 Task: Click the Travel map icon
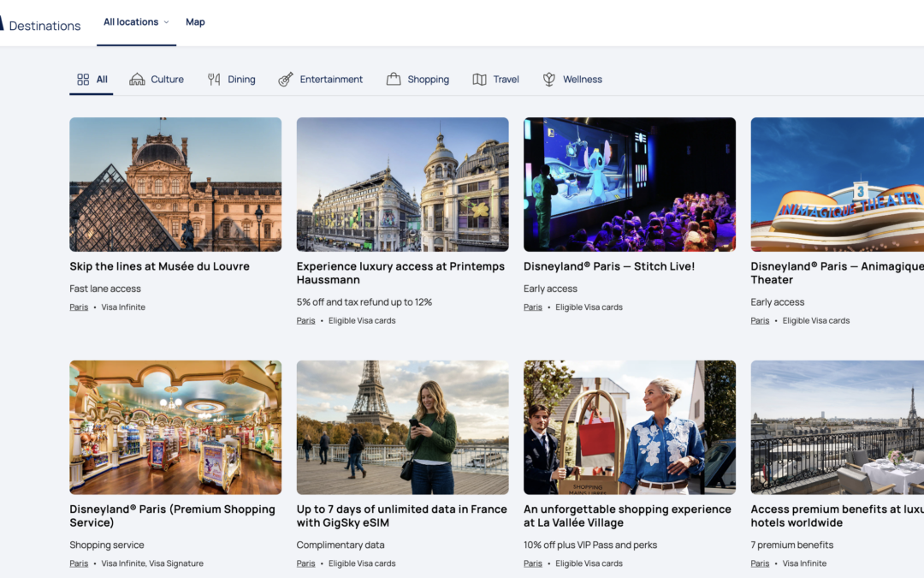coord(480,79)
